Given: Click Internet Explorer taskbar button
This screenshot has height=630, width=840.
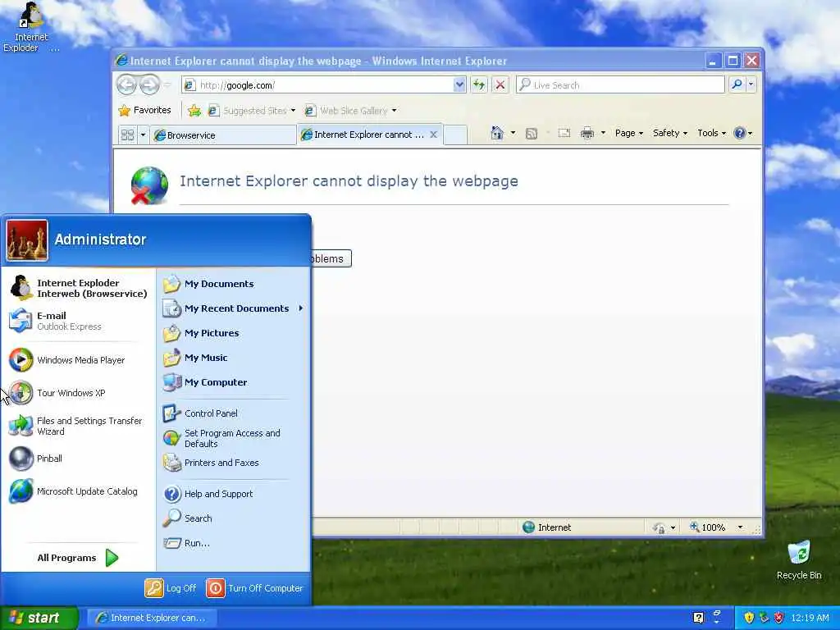Looking at the screenshot, I should click(152, 618).
